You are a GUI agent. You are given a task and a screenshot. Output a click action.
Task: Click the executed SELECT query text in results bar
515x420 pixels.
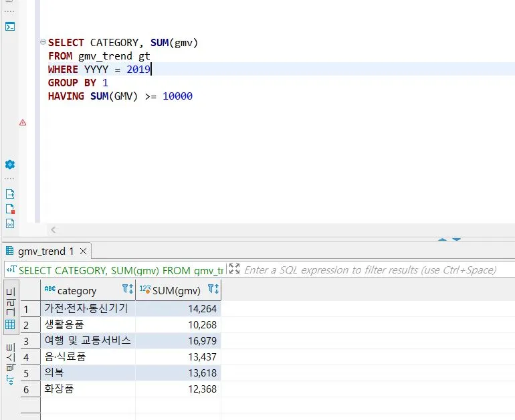pos(121,270)
